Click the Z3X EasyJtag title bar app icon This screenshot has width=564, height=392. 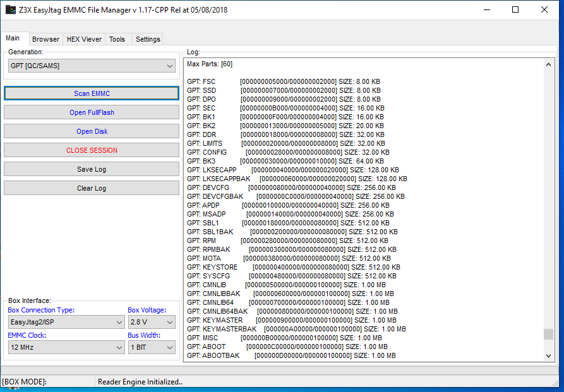(11, 9)
